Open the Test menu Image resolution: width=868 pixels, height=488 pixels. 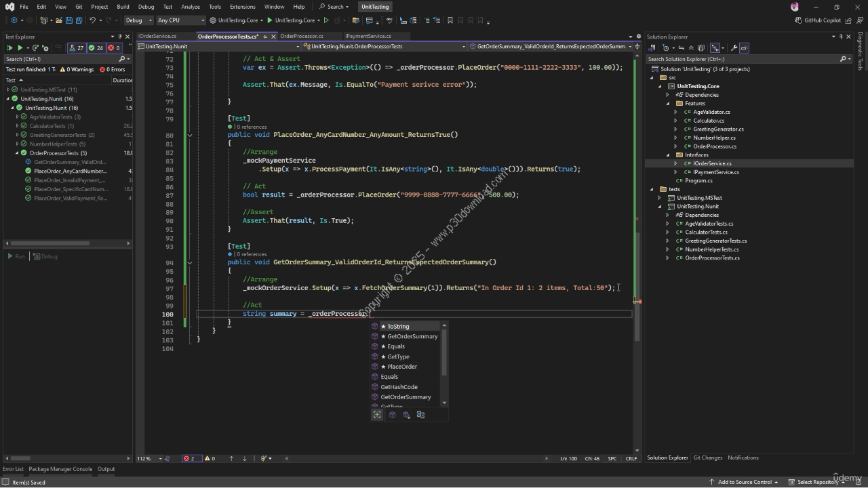coord(167,7)
